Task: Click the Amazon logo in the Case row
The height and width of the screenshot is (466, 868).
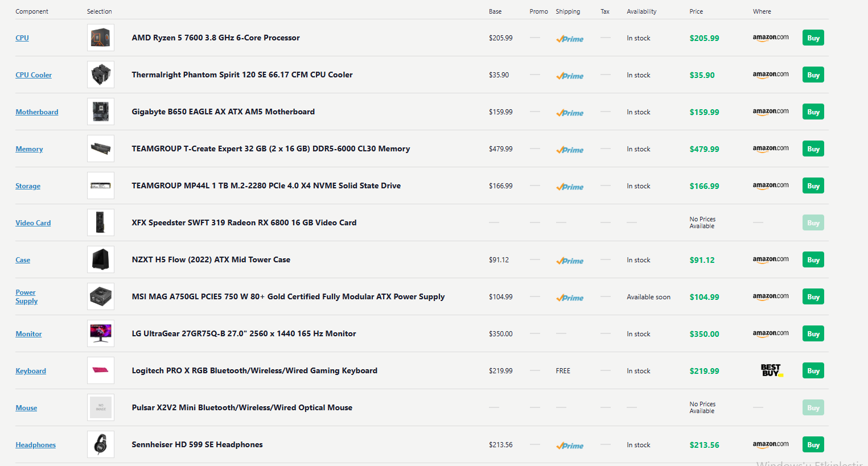Action: 771,259
